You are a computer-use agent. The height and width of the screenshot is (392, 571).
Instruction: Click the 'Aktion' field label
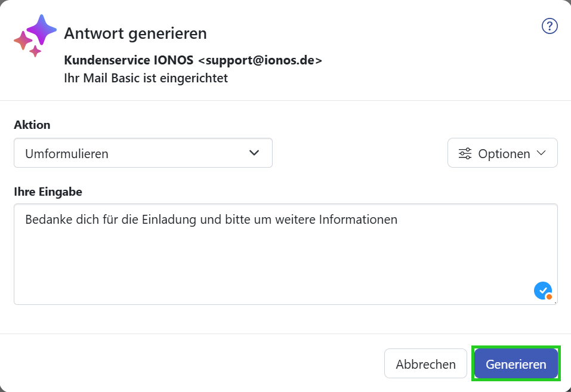click(x=32, y=125)
